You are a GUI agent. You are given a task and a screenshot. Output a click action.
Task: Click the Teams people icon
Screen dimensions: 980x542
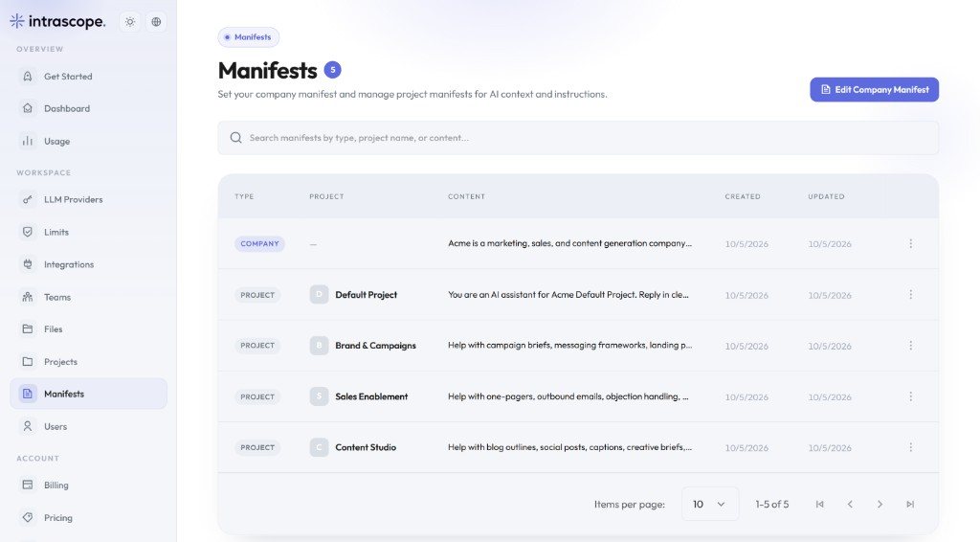coord(28,297)
